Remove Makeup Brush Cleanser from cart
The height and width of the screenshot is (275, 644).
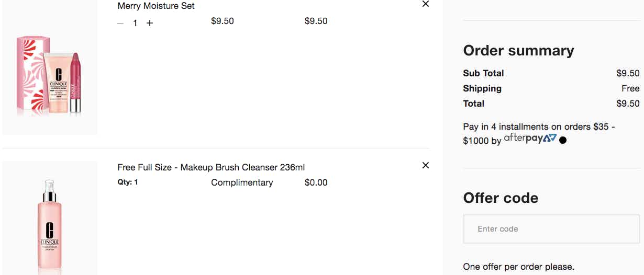[x=426, y=165]
